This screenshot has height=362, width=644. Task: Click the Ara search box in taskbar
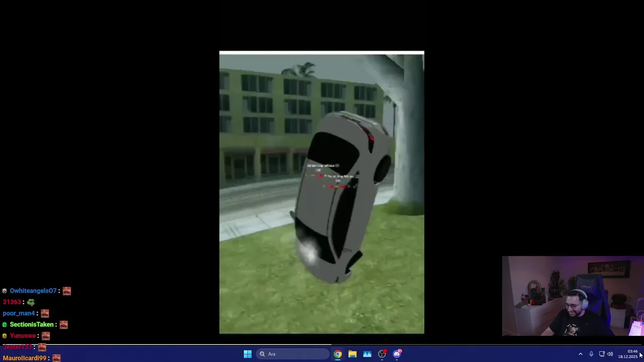tap(292, 354)
